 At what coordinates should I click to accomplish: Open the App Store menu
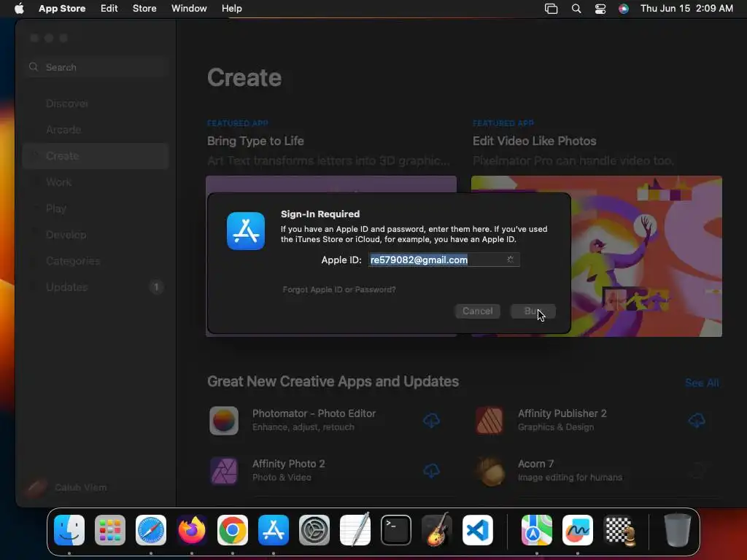pyautogui.click(x=62, y=9)
